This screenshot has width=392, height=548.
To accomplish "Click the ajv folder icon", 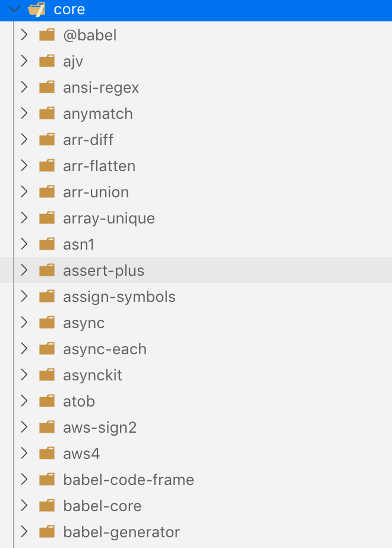I will (x=47, y=61).
